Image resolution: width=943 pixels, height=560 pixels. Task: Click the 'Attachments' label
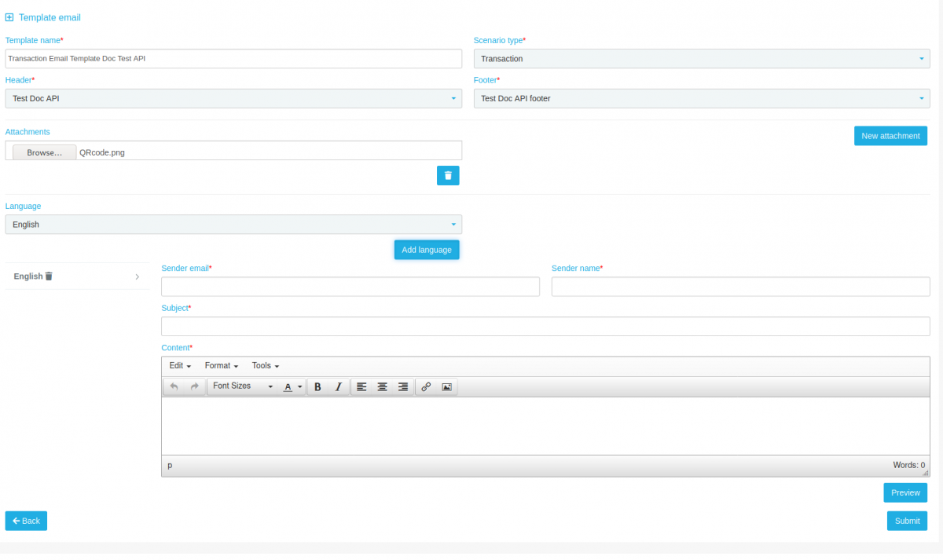click(28, 132)
